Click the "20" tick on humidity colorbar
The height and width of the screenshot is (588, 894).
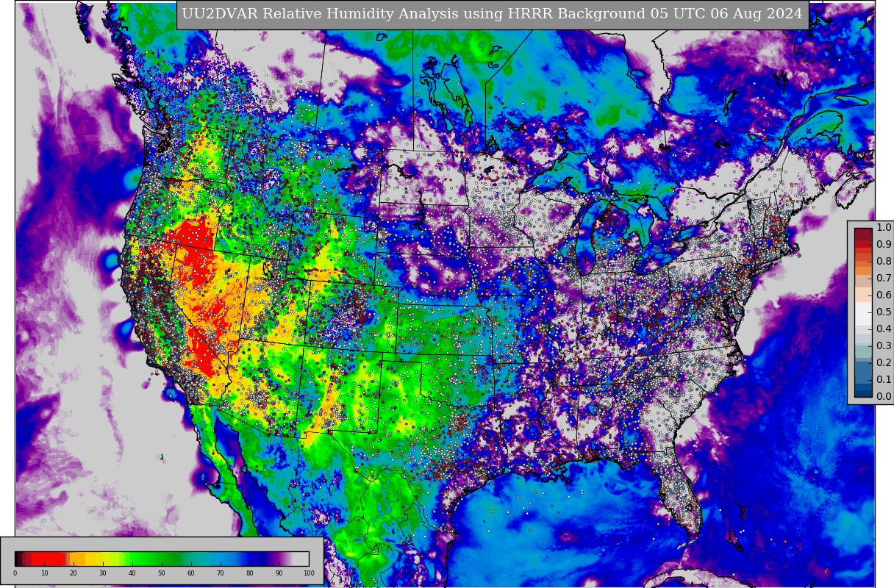pos(74,573)
